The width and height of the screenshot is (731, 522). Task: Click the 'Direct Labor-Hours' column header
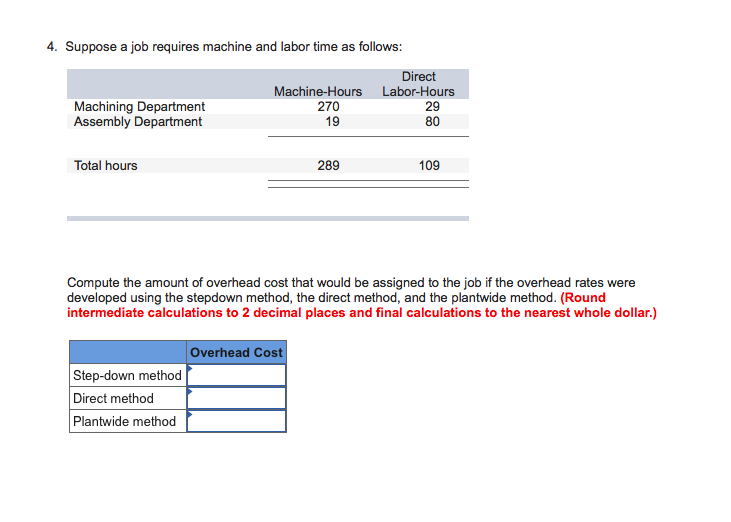click(418, 84)
